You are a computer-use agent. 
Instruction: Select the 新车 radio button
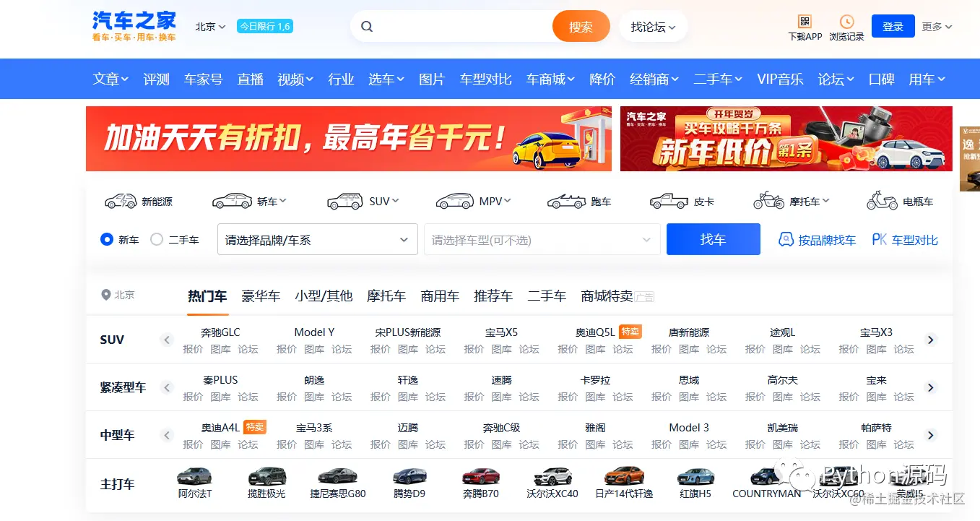pyautogui.click(x=107, y=239)
